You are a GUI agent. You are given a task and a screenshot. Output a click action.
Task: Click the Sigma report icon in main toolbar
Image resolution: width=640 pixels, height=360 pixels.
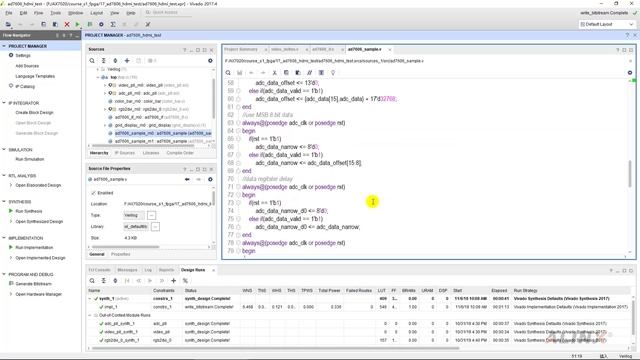coord(113,24)
